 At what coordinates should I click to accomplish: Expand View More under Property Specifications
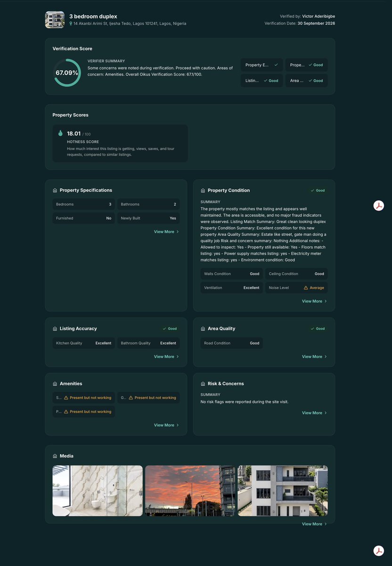(166, 232)
